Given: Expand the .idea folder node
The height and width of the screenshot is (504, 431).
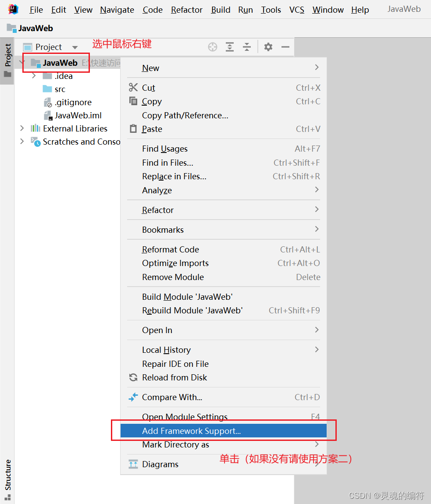Looking at the screenshot, I should tap(34, 76).
